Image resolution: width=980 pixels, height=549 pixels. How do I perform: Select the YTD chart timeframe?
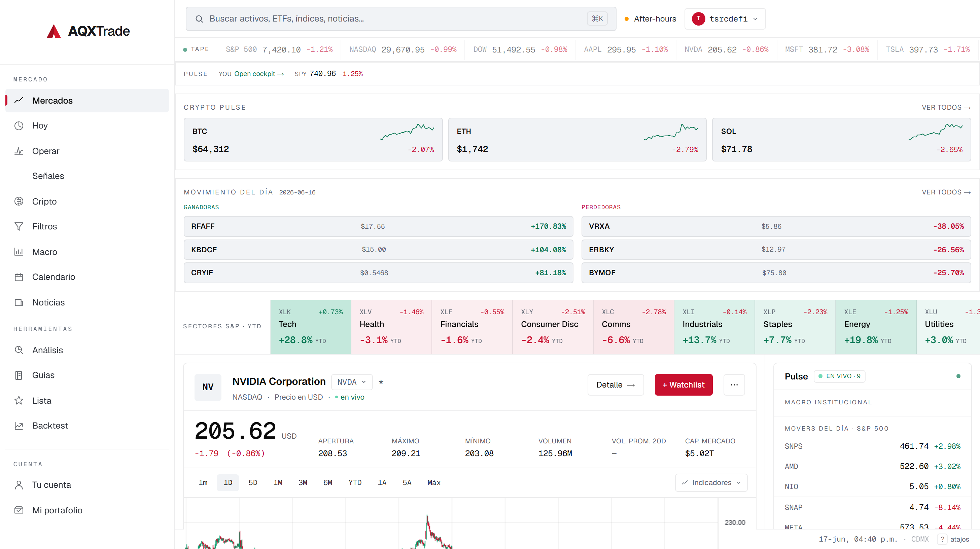[x=355, y=482]
